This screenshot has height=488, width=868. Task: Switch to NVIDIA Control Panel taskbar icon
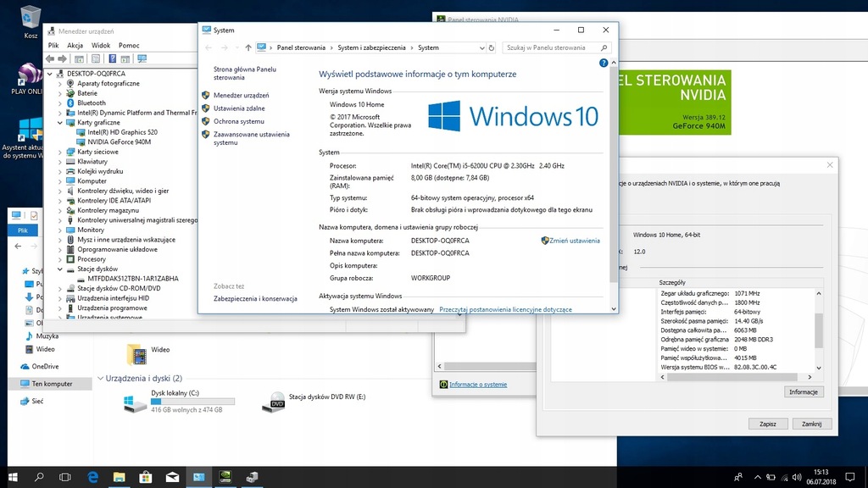pyautogui.click(x=225, y=477)
